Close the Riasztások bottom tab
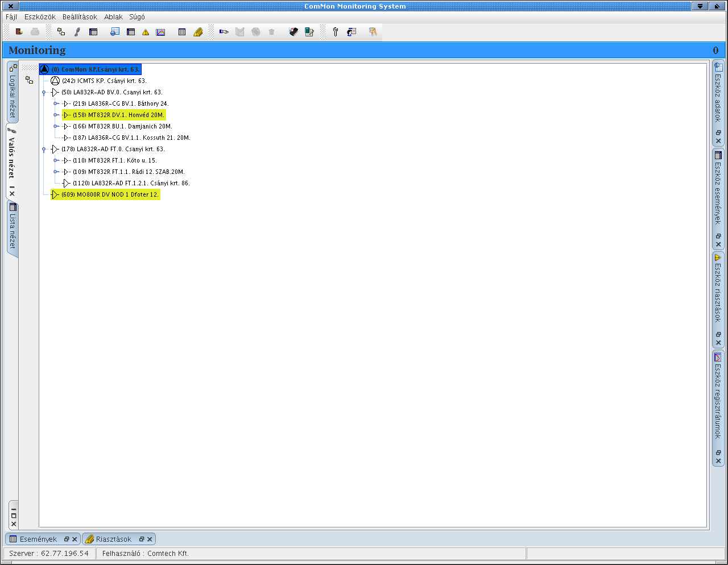Viewport: 728px width, 565px height. tap(150, 539)
